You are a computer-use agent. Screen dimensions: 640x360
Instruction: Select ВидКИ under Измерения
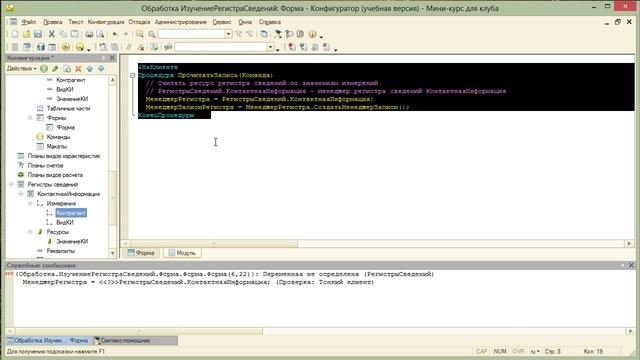point(64,222)
